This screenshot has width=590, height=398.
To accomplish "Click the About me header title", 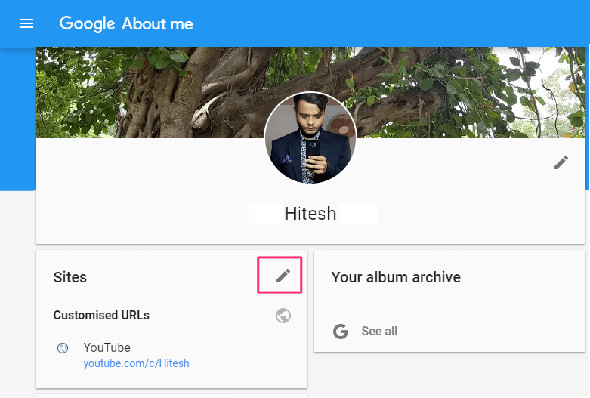I will (x=158, y=24).
